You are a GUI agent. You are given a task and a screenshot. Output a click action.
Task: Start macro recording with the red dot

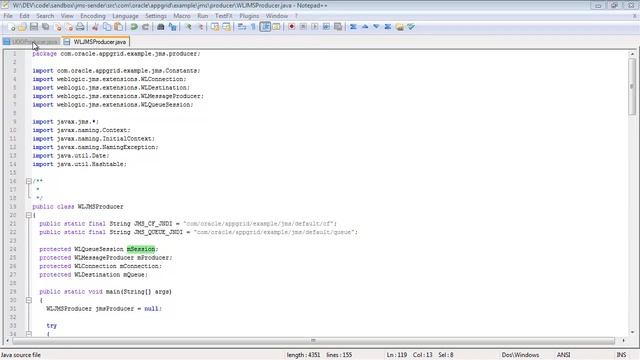pos(291,27)
